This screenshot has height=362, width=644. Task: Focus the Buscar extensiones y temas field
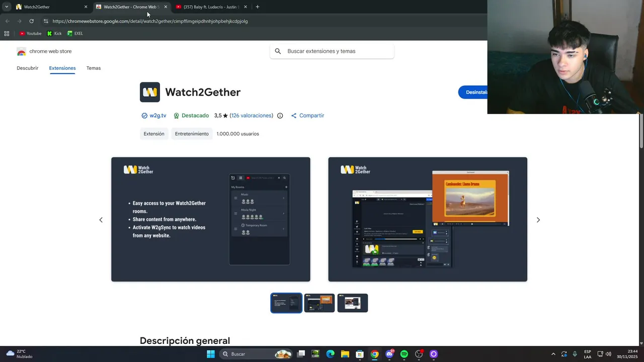coord(332,51)
